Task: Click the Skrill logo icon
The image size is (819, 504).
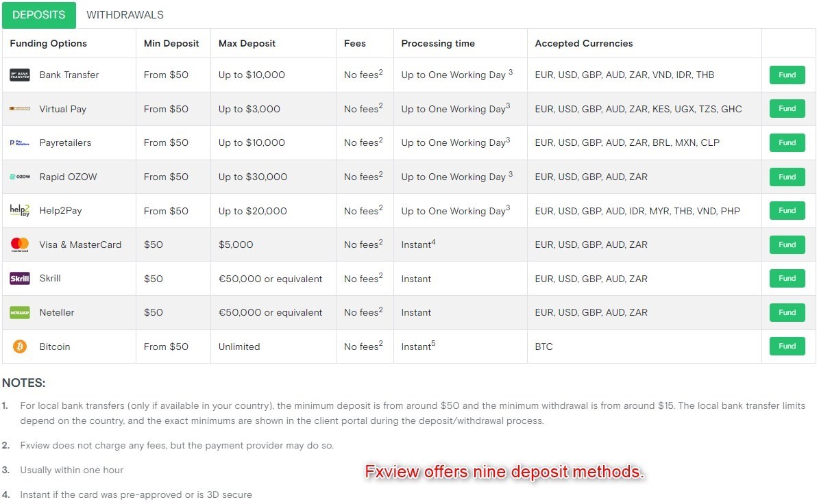Action: [x=20, y=279]
